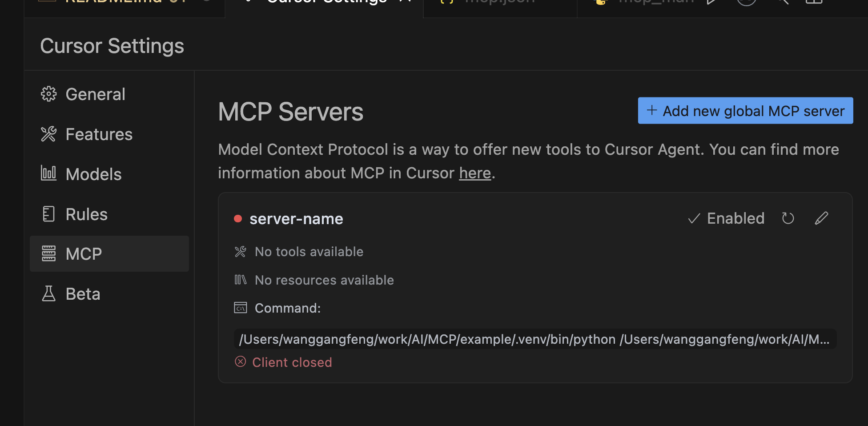Click the server-name title

pos(296,219)
